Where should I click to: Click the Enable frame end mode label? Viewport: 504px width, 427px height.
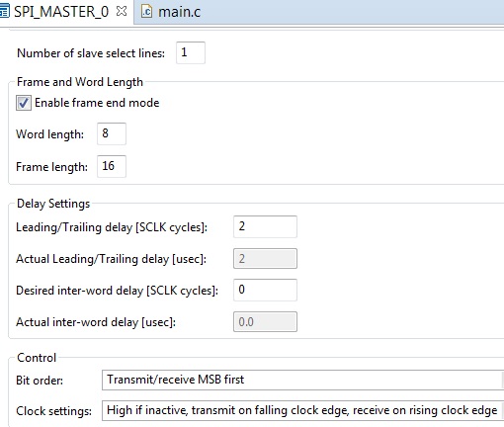pyautogui.click(x=97, y=103)
